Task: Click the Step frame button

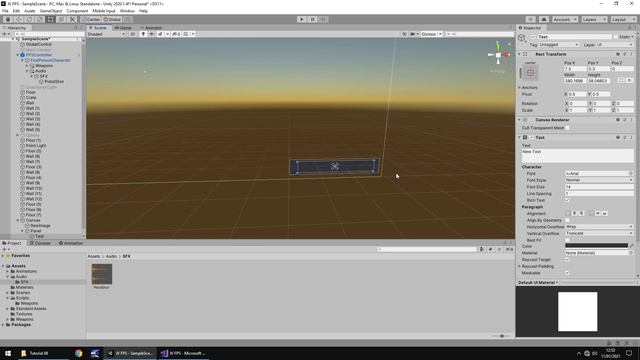Action: [x=323, y=19]
